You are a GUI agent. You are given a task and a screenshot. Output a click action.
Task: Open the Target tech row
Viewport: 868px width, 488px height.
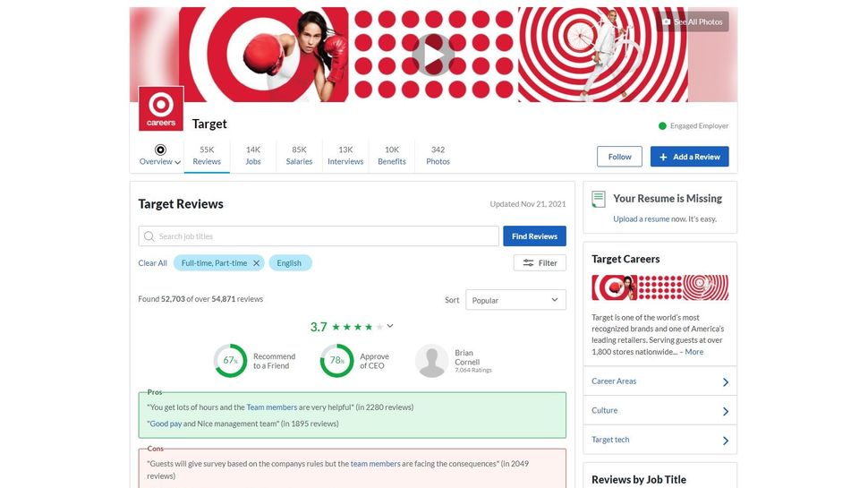660,440
